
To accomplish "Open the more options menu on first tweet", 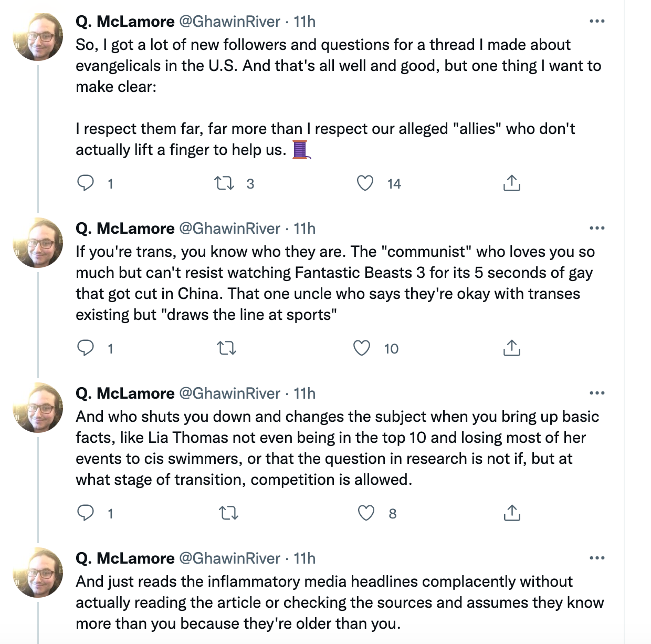I will [597, 22].
